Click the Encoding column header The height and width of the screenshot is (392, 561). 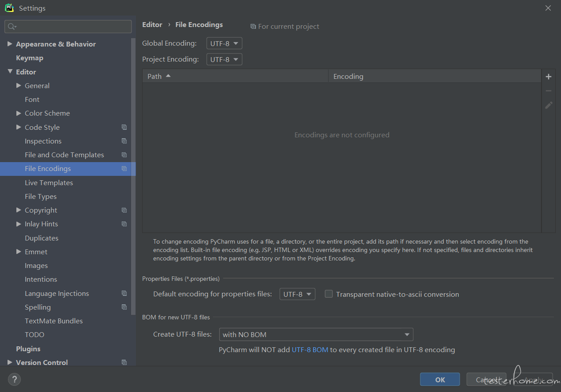pos(435,76)
